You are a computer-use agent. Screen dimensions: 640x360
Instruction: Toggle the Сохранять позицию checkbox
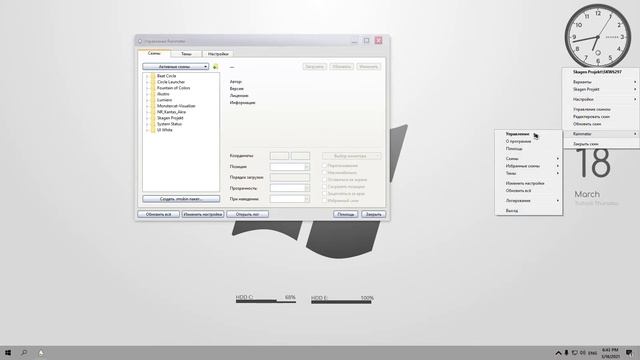tap(324, 187)
